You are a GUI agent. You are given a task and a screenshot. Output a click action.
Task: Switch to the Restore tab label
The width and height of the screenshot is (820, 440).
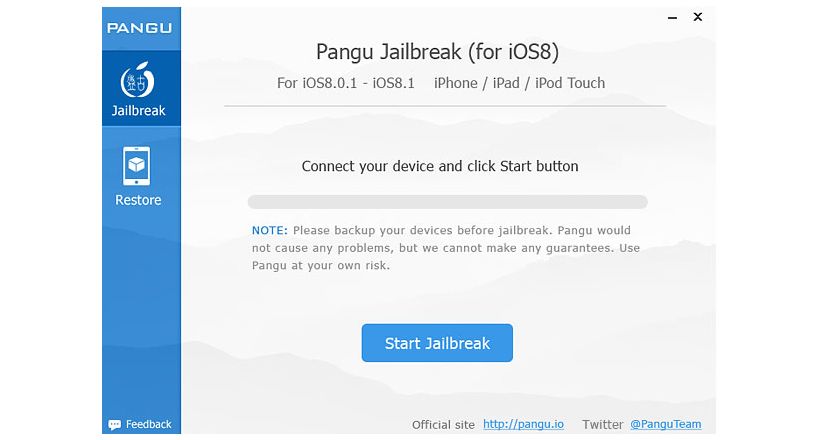click(138, 200)
